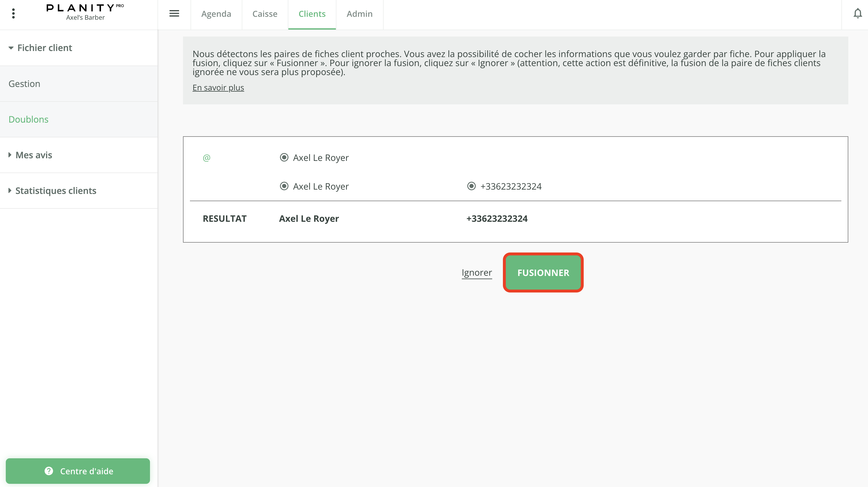Switch to the Agenda tab
Screen dimensions: 868x487
pos(216,14)
